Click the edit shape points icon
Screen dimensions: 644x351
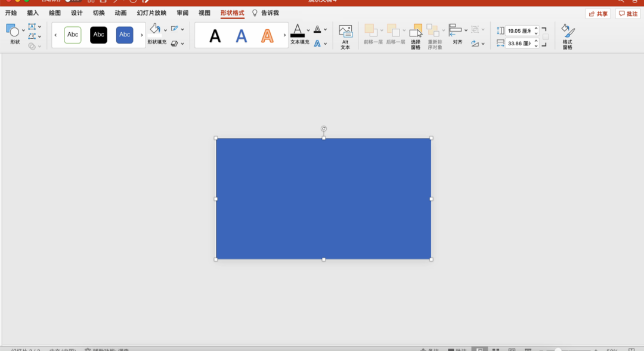[x=32, y=36]
